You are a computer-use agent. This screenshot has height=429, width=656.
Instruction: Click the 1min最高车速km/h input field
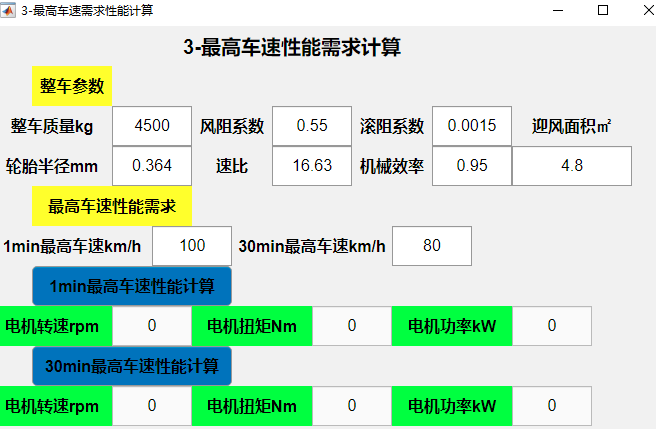click(192, 246)
